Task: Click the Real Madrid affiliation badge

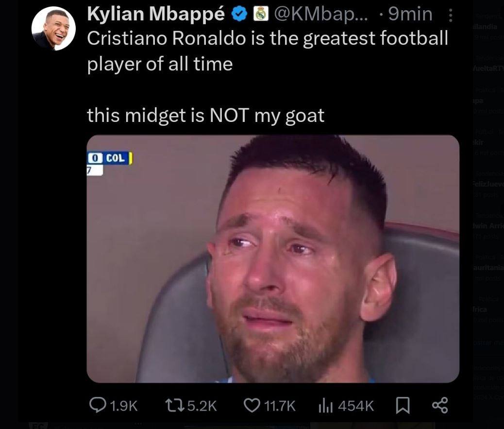Action: [262, 15]
